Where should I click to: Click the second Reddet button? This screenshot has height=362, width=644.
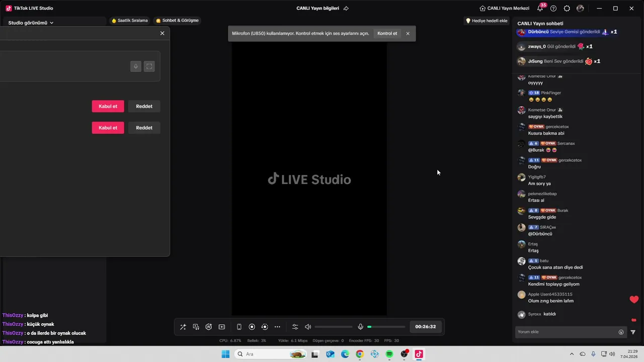[x=144, y=128]
